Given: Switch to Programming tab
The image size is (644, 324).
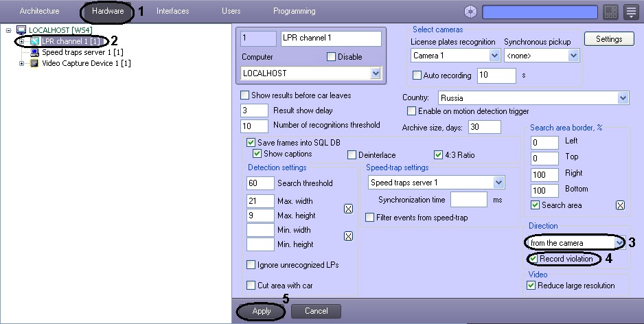Looking at the screenshot, I should click(x=295, y=11).
